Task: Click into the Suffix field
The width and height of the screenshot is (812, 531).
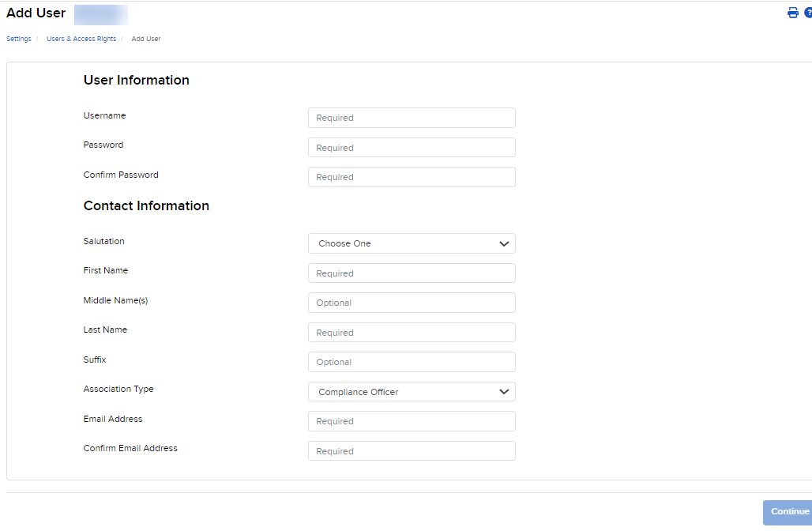Action: point(411,361)
